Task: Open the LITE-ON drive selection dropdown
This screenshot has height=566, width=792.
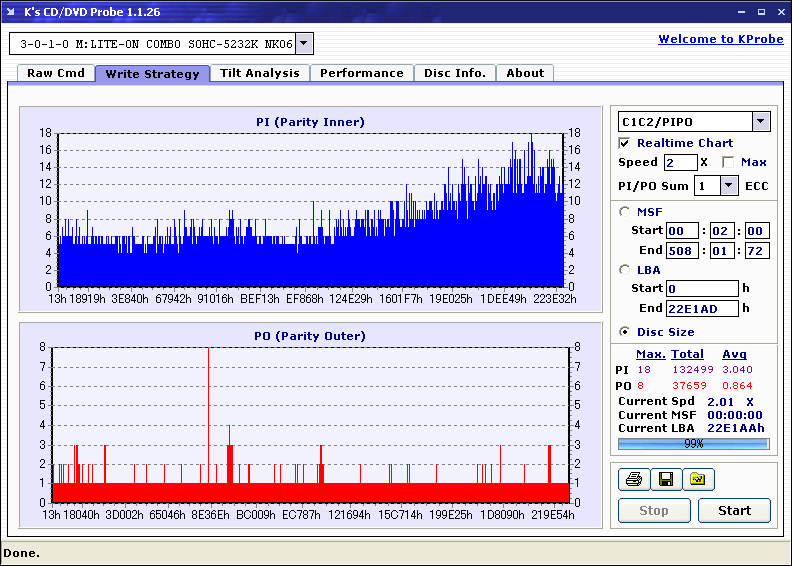Action: [x=304, y=43]
